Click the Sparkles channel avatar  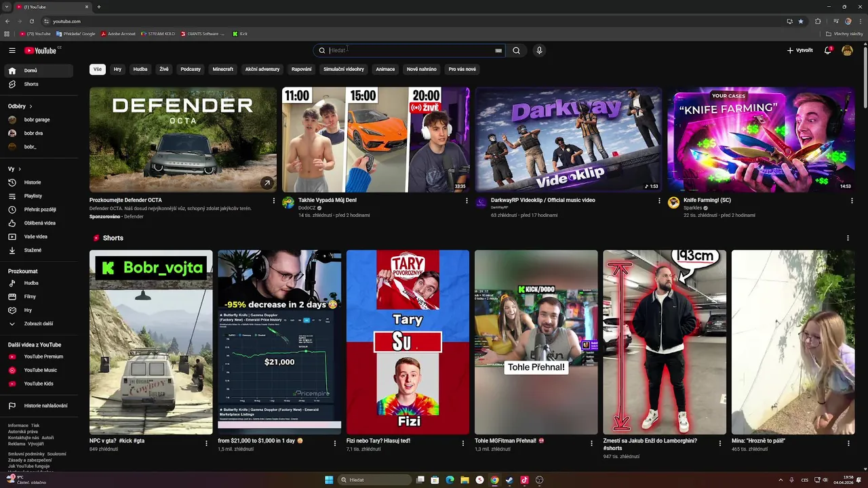(x=673, y=203)
